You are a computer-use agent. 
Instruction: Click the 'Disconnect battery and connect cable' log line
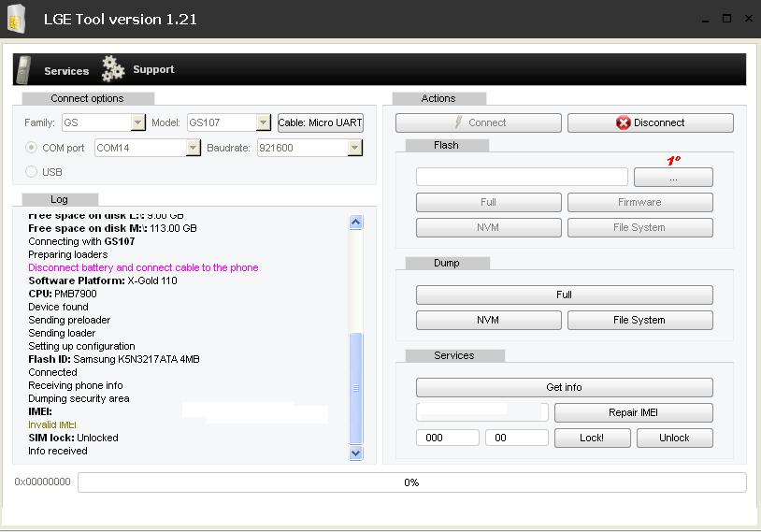click(x=143, y=267)
